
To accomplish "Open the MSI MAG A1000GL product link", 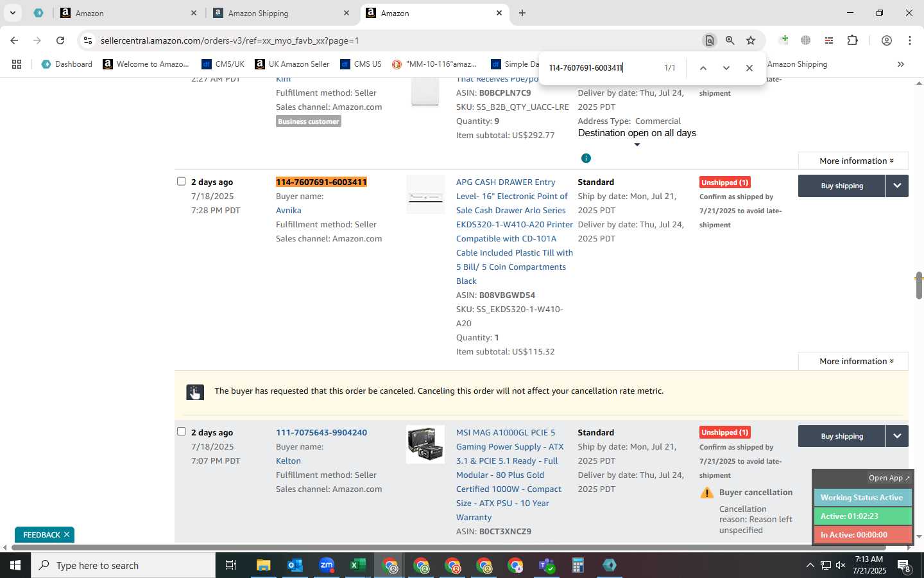I will pyautogui.click(x=509, y=475).
